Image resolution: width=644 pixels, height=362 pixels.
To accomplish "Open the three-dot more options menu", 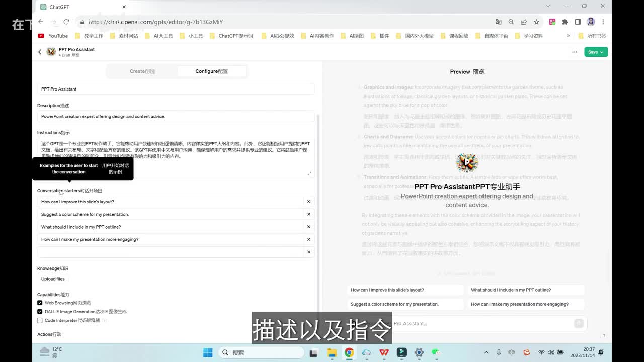I will pyautogui.click(x=575, y=52).
